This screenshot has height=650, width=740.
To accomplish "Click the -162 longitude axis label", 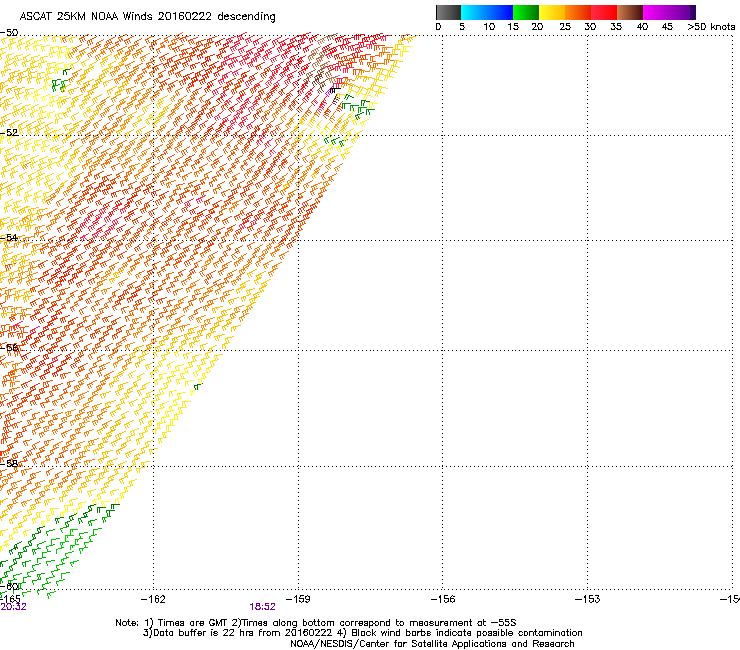I will tap(153, 598).
